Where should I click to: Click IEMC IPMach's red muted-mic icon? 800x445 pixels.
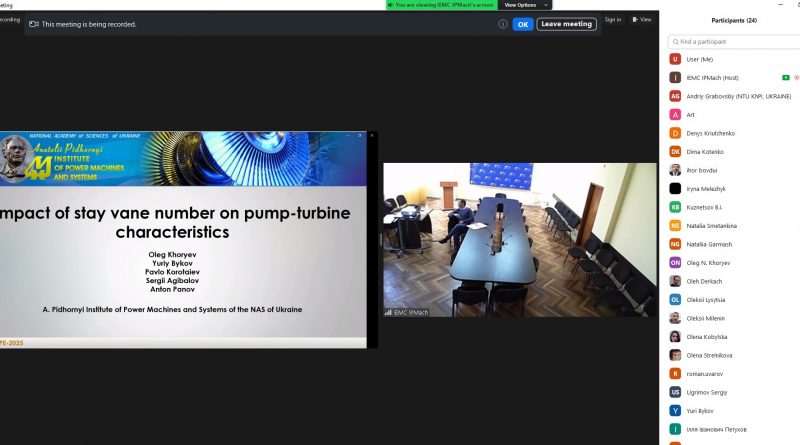796,77
